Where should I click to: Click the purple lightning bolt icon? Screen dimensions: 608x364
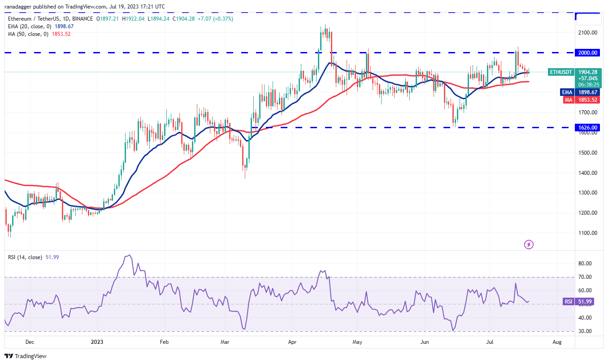pyautogui.click(x=529, y=244)
